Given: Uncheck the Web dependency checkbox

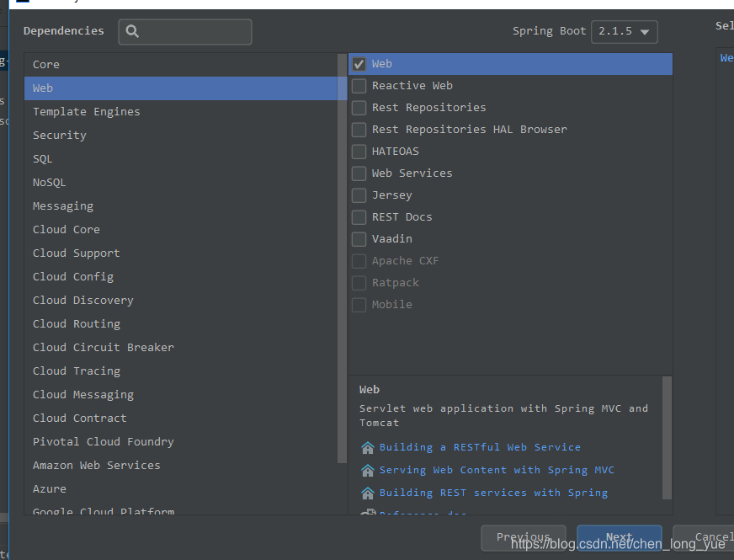Looking at the screenshot, I should click(x=359, y=64).
